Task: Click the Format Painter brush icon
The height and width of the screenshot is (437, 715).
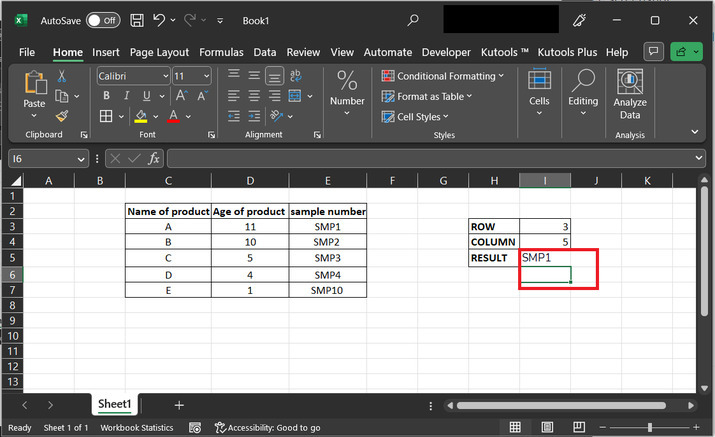Action: pos(62,116)
